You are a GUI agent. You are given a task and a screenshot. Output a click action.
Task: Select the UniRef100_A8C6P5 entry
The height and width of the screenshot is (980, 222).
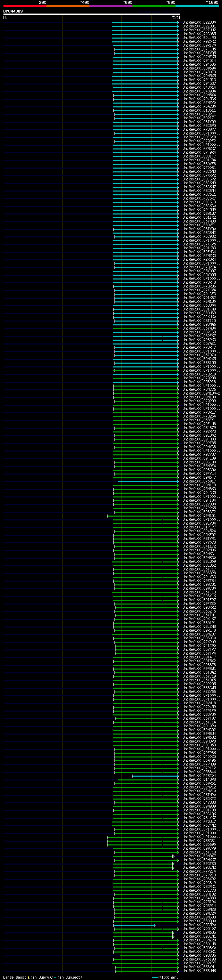coord(199,125)
